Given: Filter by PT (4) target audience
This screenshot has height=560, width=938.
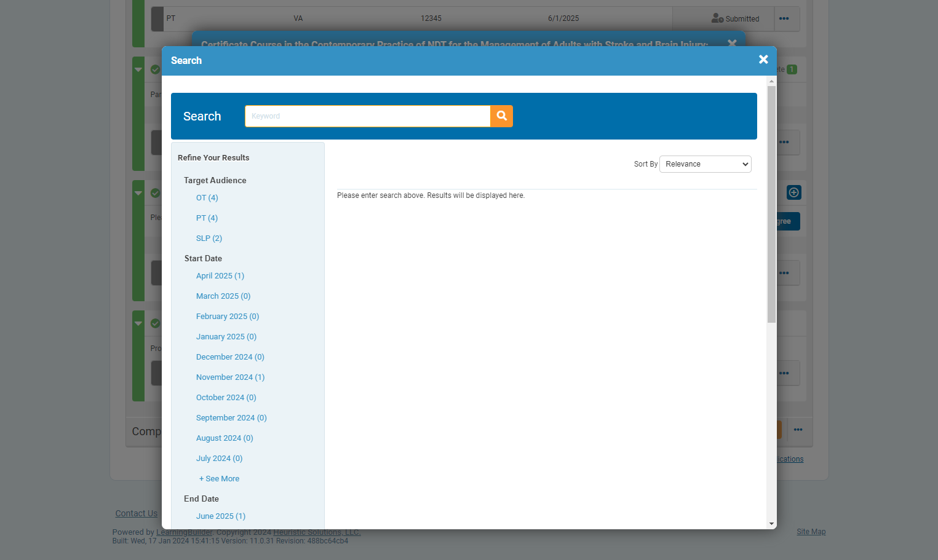Looking at the screenshot, I should point(207,218).
